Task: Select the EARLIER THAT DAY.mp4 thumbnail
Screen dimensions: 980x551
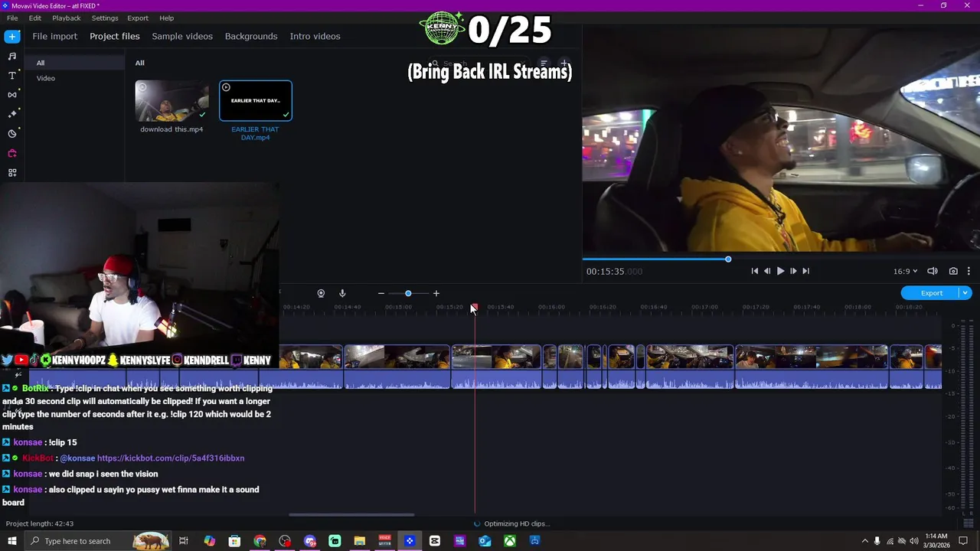Action: click(x=256, y=101)
